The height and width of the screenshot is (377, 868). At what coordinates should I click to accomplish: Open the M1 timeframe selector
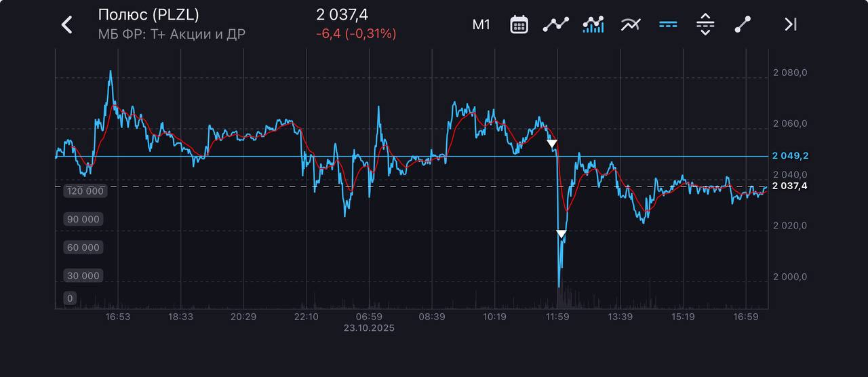[481, 25]
